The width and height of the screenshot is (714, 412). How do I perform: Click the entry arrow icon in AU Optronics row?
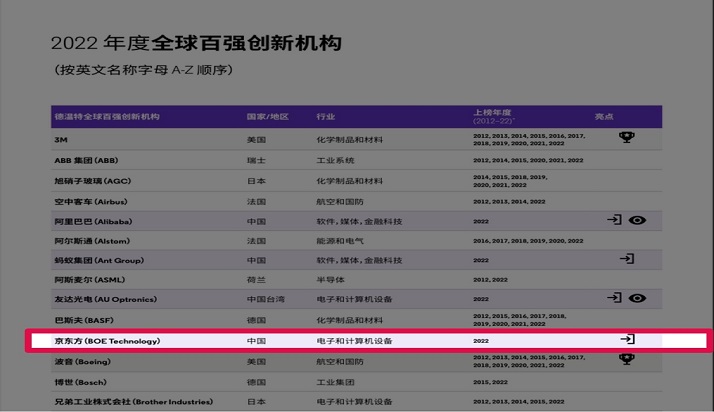click(614, 298)
